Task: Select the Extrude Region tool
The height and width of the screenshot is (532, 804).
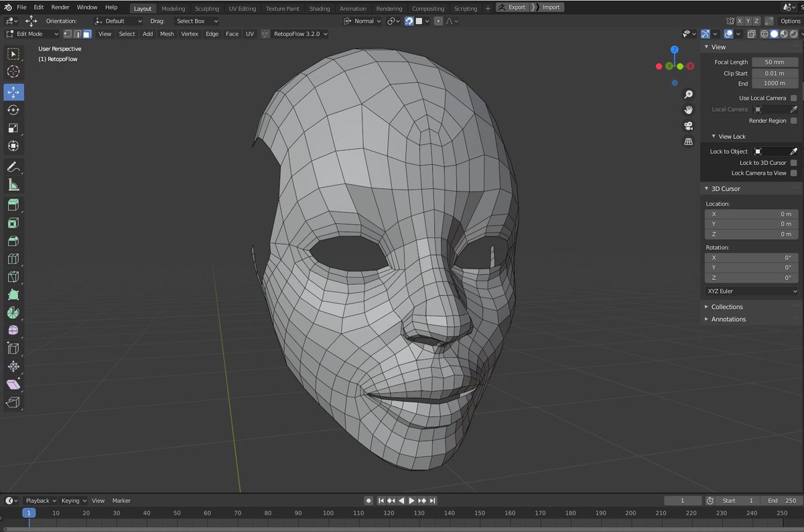Action: 13,205
